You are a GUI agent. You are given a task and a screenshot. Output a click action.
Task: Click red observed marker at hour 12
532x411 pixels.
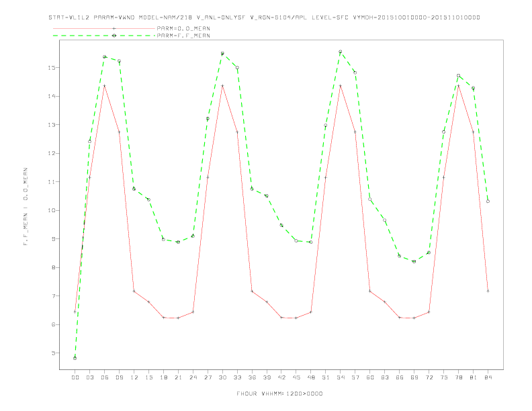tap(134, 291)
